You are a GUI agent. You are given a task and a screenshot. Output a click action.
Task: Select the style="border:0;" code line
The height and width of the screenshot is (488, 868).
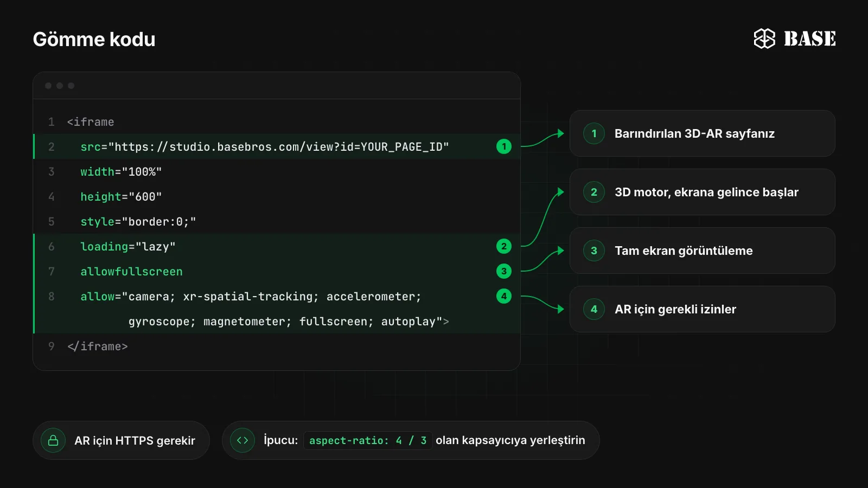pyautogui.click(x=277, y=221)
